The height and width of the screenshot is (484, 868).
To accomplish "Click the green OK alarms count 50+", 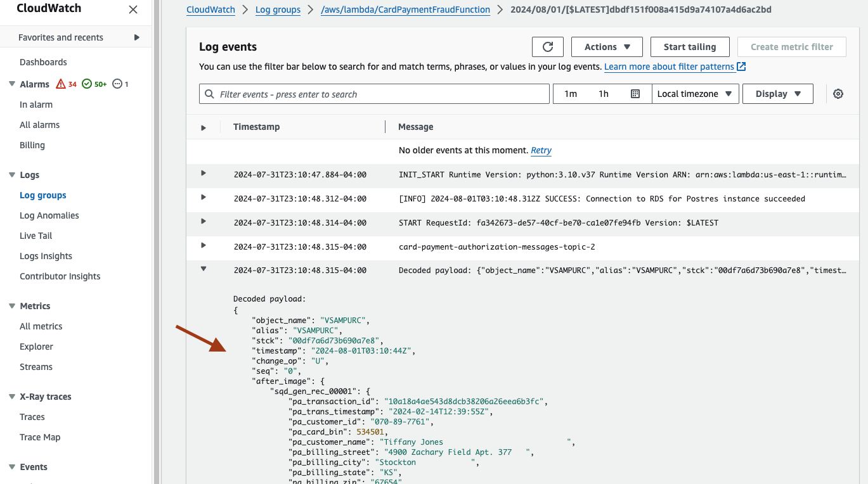I will (94, 84).
